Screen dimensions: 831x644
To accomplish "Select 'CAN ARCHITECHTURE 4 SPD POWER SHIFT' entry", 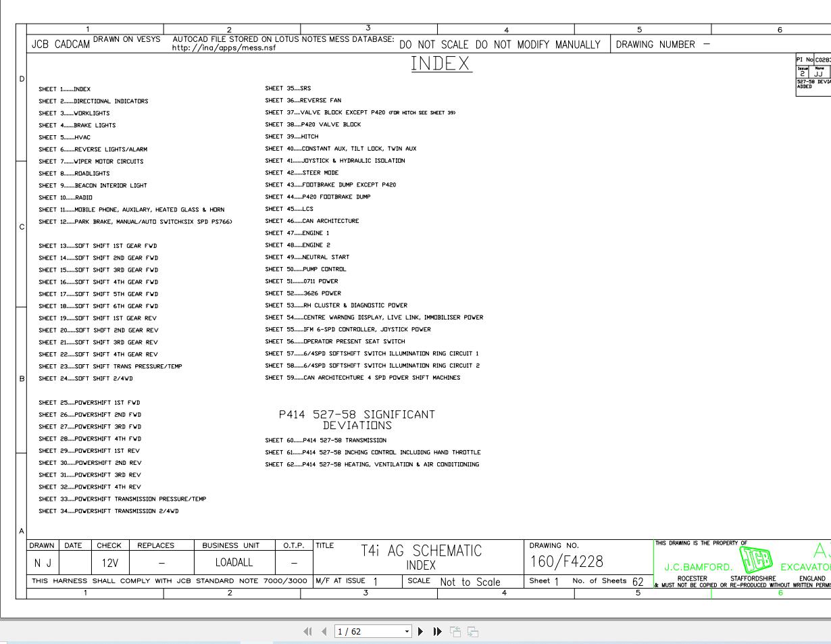I will [x=363, y=378].
